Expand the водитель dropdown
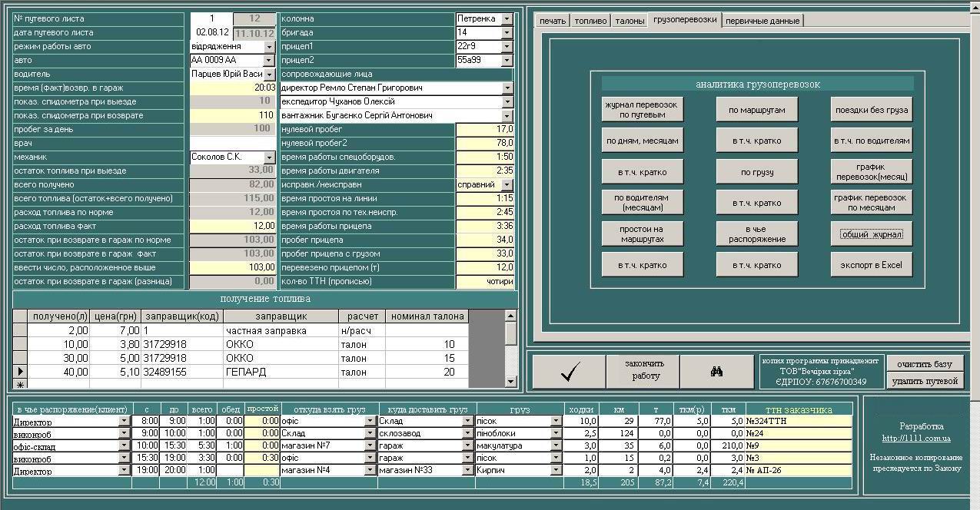Screen dimensions: 980x510 [269, 74]
